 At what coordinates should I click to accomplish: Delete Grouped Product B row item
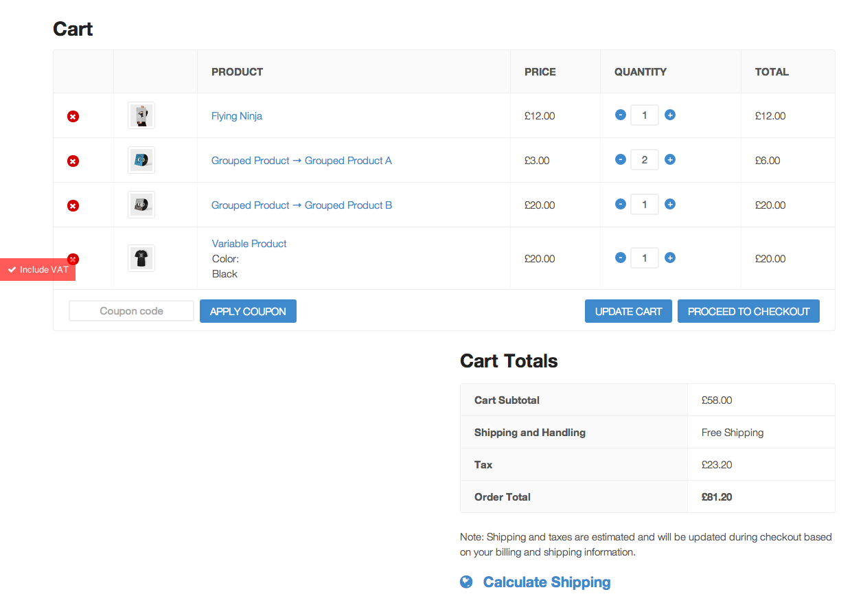click(73, 206)
